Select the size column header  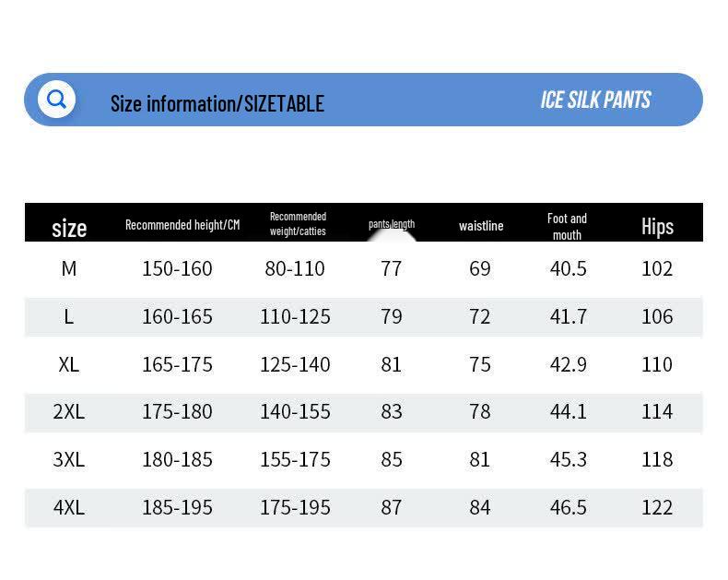69,228
